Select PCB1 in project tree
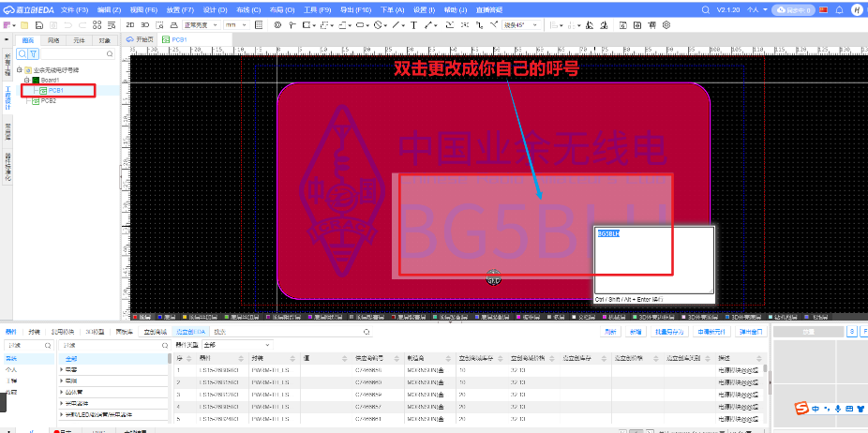 click(x=55, y=90)
